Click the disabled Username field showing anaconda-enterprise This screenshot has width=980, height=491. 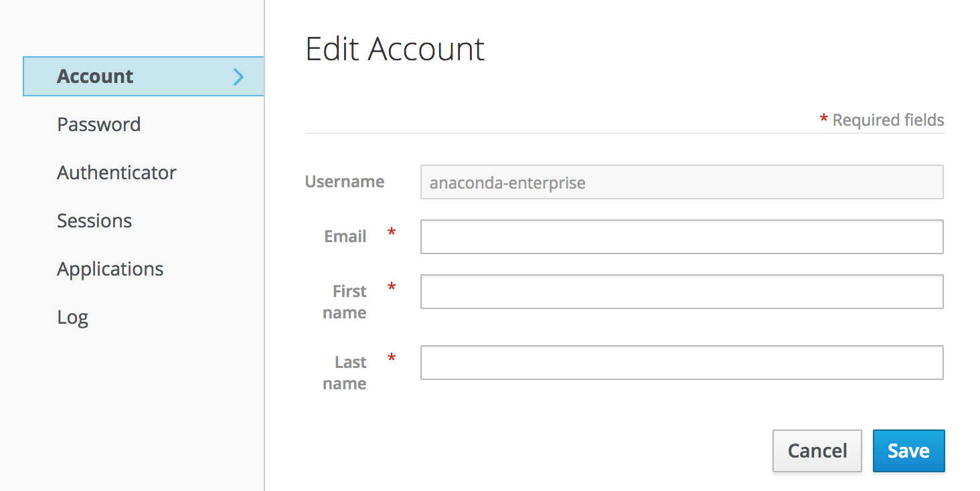[681, 181]
